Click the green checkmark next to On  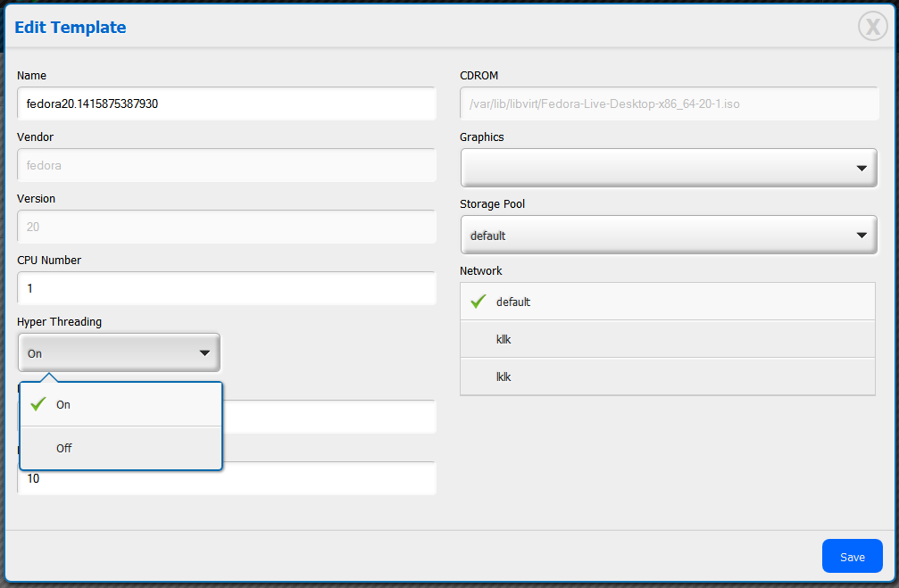(x=37, y=404)
